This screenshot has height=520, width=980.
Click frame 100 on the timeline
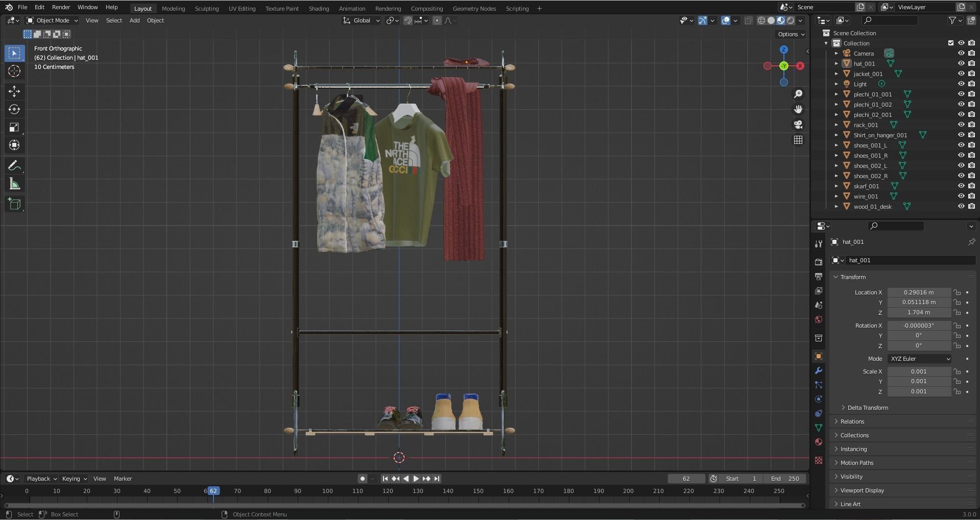coord(327,491)
